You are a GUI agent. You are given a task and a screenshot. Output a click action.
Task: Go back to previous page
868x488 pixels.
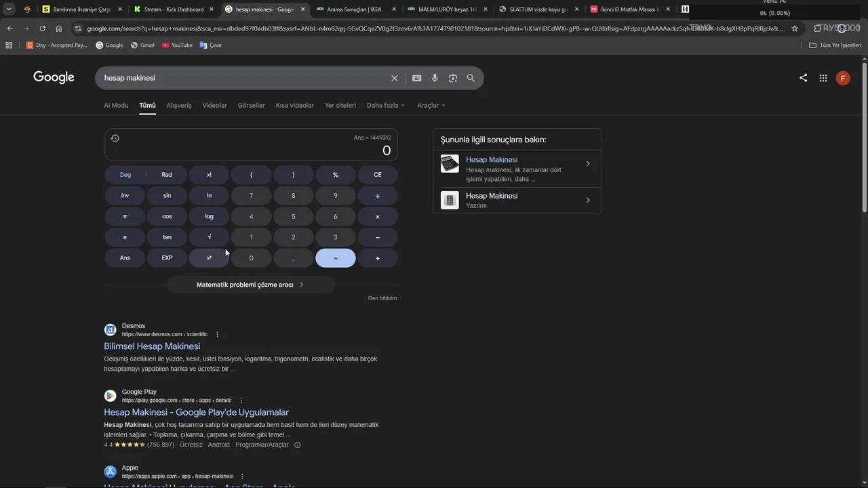click(x=9, y=28)
